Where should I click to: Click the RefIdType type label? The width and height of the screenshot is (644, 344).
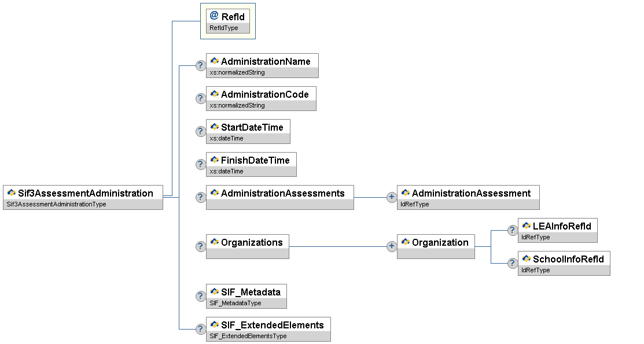(224, 28)
